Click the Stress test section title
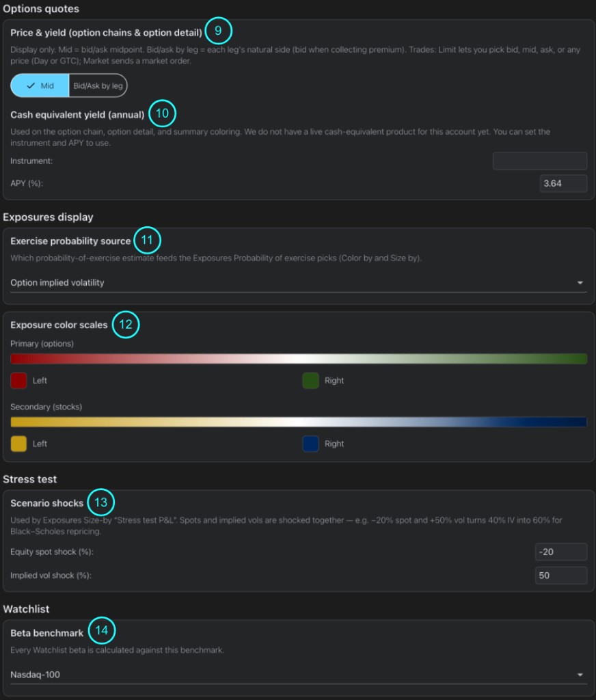The width and height of the screenshot is (596, 700). click(x=30, y=479)
